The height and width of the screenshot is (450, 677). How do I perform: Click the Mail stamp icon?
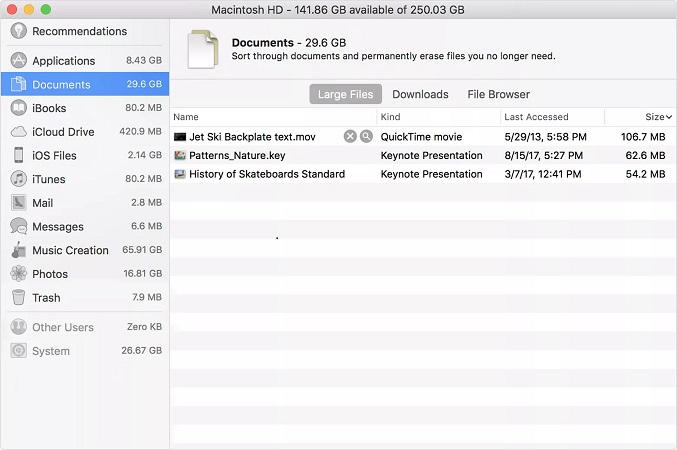tap(19, 203)
